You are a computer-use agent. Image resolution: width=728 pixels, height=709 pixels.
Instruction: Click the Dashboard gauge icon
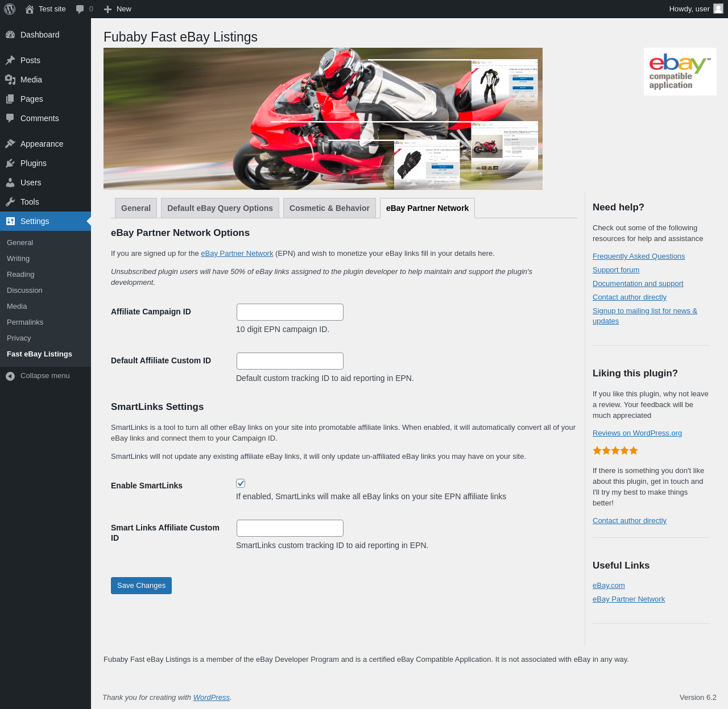click(10, 35)
